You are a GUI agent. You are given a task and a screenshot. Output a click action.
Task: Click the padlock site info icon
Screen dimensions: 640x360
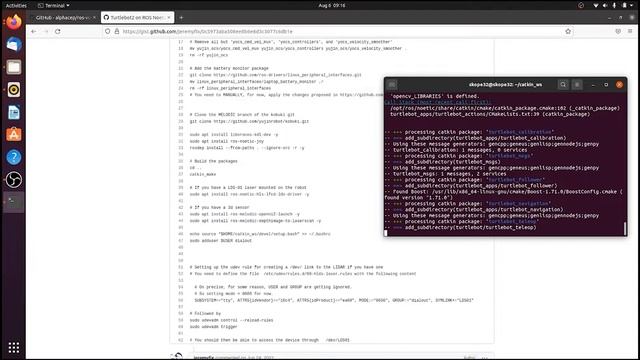[x=117, y=31]
